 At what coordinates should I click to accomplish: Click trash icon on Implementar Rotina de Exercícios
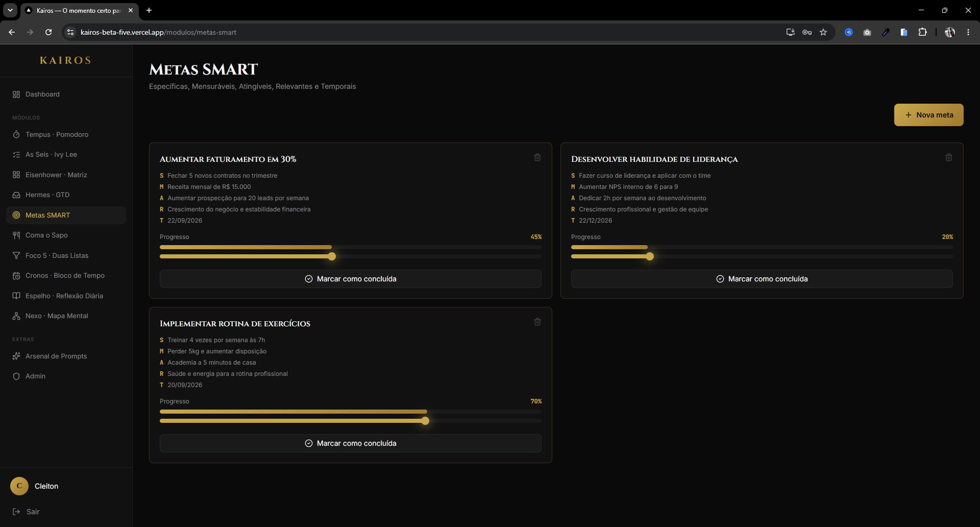point(537,322)
